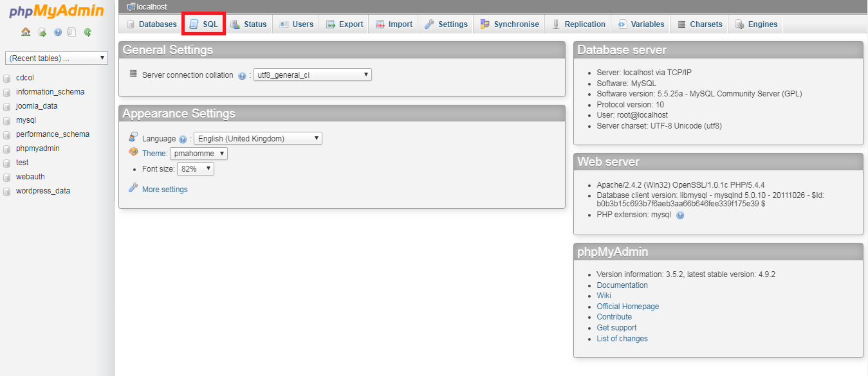Click database icon beside performance_schema

pos(8,134)
